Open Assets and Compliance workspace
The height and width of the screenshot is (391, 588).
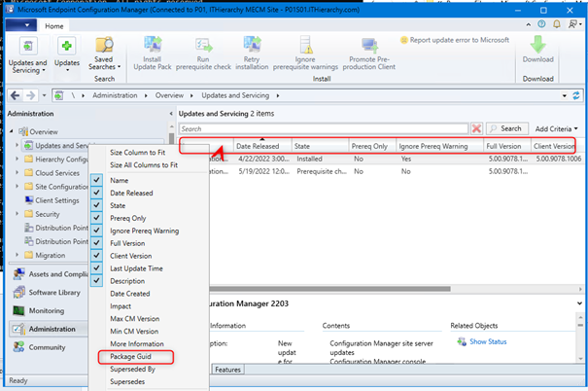[x=51, y=274]
